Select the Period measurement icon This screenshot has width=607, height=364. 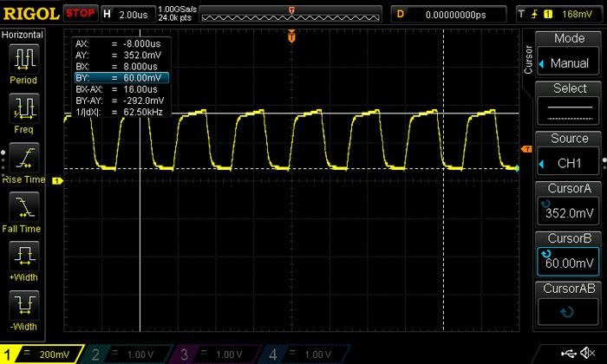(24, 59)
